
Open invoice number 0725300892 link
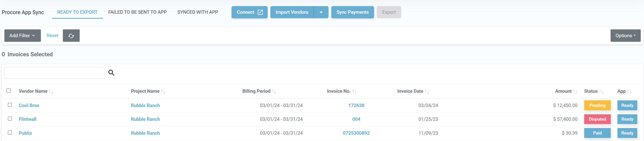pyautogui.click(x=356, y=133)
